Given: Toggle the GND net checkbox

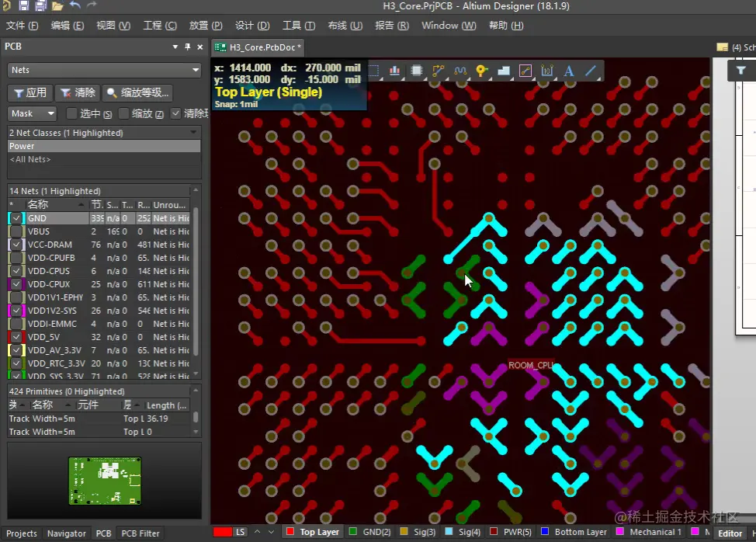Looking at the screenshot, I should point(16,218).
